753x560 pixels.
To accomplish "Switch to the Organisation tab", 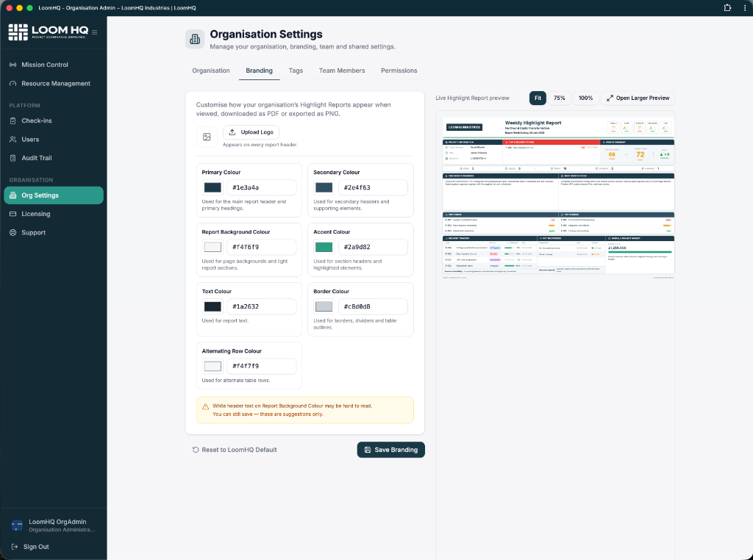I will (x=211, y=71).
